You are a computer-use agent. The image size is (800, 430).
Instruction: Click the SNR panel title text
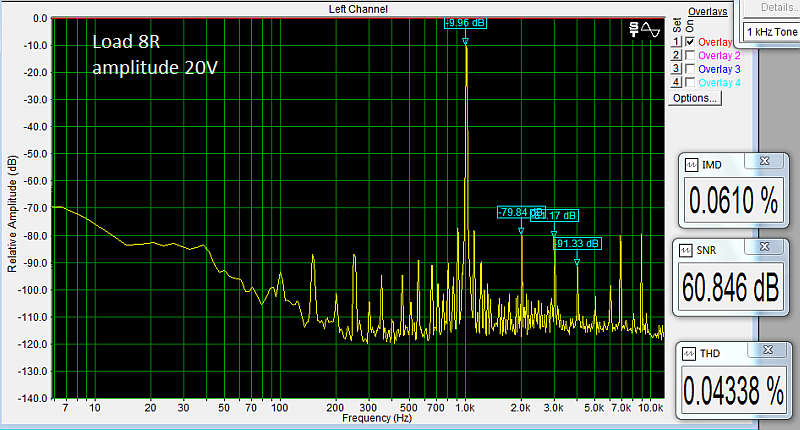pos(706,250)
